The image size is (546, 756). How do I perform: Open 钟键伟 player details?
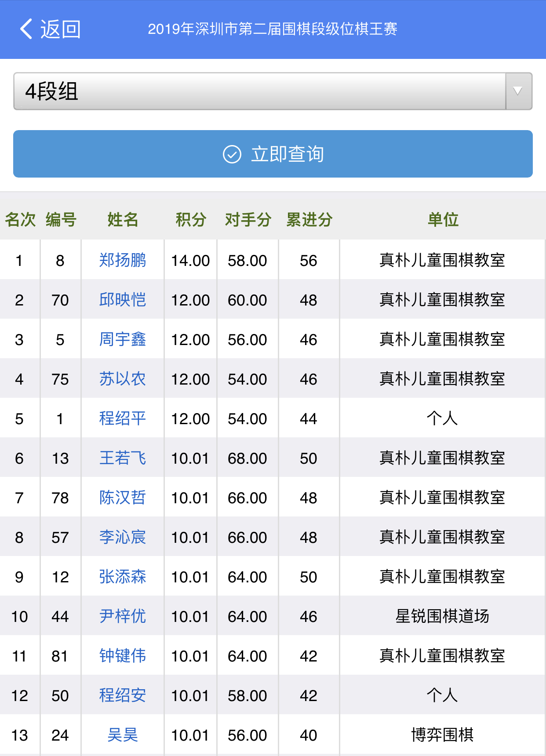click(x=123, y=656)
